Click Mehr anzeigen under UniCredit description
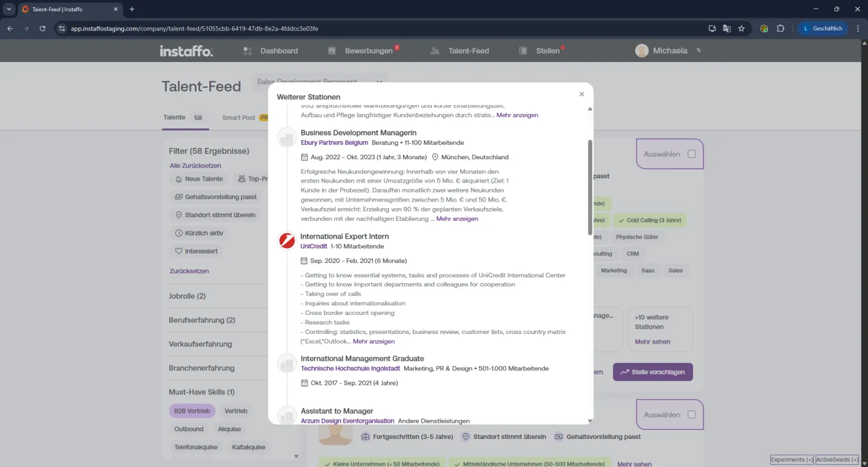This screenshot has width=868, height=467. 374,342
